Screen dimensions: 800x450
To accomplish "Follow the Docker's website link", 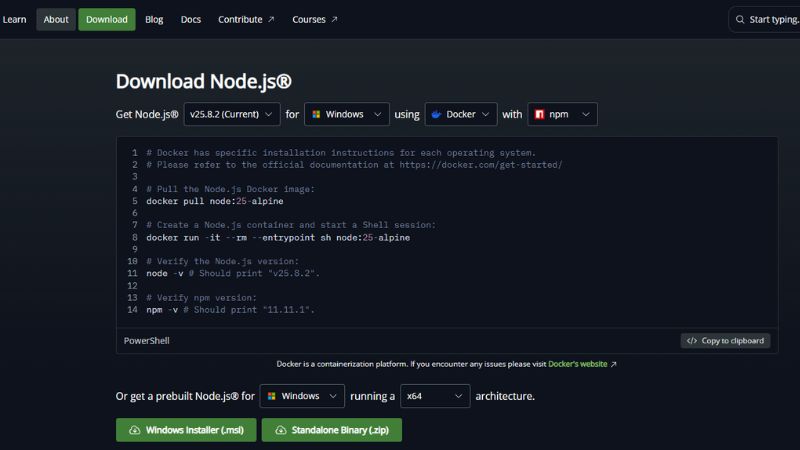I will pos(578,364).
